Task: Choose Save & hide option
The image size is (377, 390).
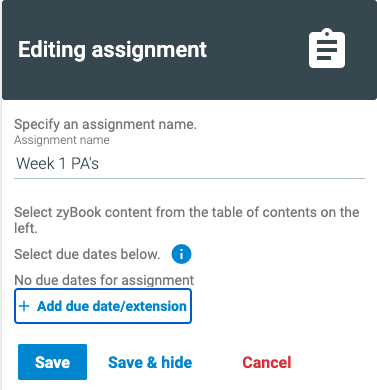Action: 150,362
